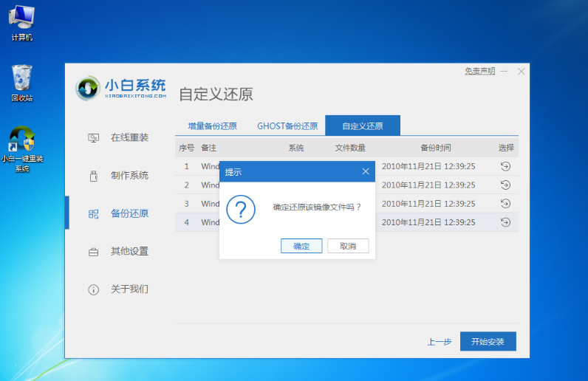
Task: Click restore icon in third row
Action: [x=505, y=204]
